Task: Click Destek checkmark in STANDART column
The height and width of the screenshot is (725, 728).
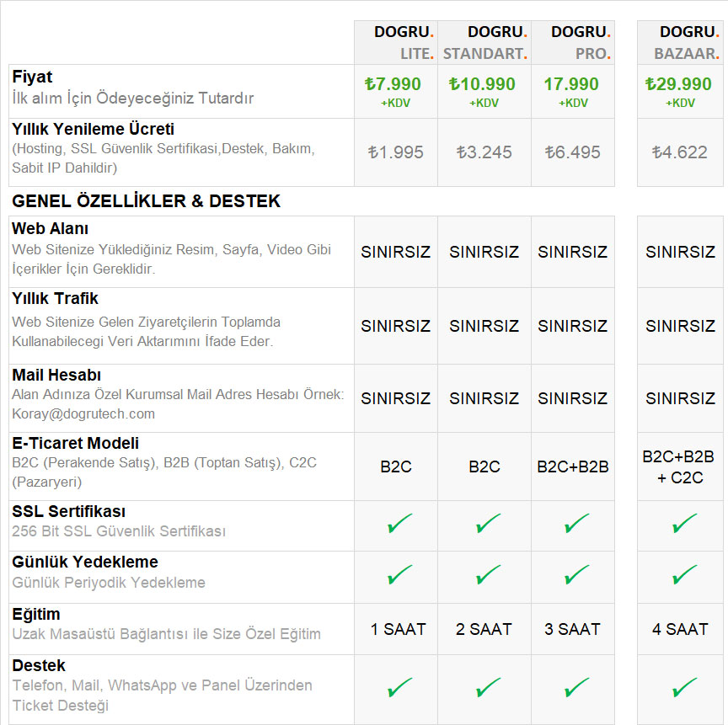Action: (x=488, y=688)
